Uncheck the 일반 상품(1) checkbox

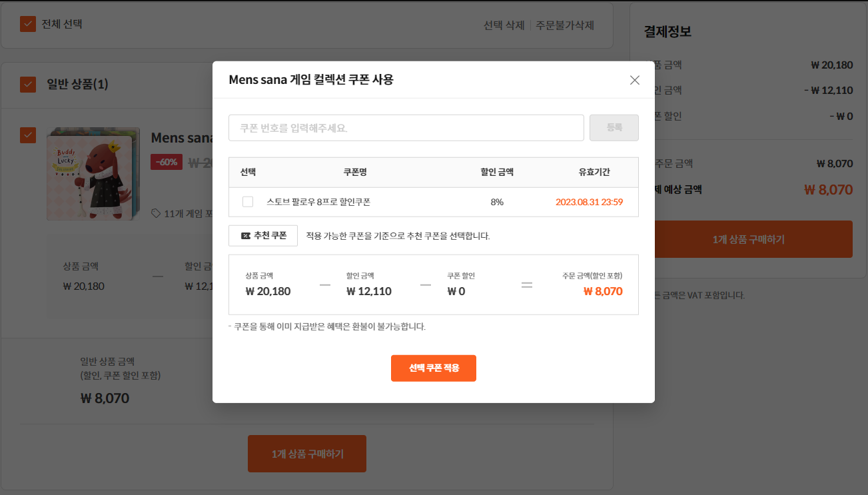[28, 85]
